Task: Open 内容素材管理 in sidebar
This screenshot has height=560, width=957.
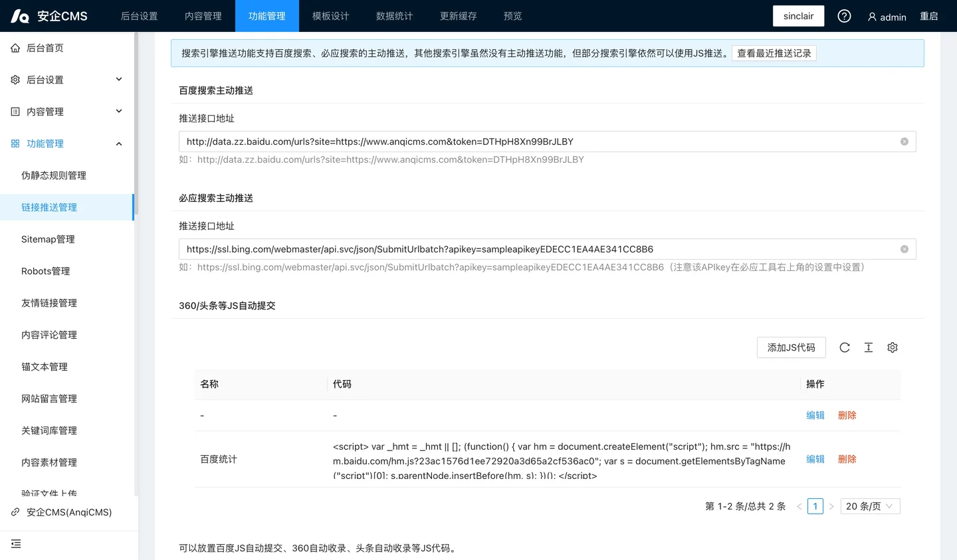Action: (66, 462)
